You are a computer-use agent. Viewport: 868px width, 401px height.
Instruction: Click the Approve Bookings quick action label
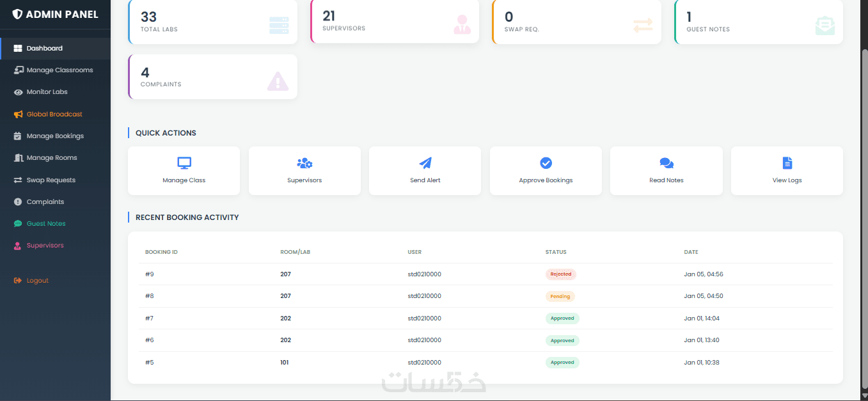[x=546, y=180]
